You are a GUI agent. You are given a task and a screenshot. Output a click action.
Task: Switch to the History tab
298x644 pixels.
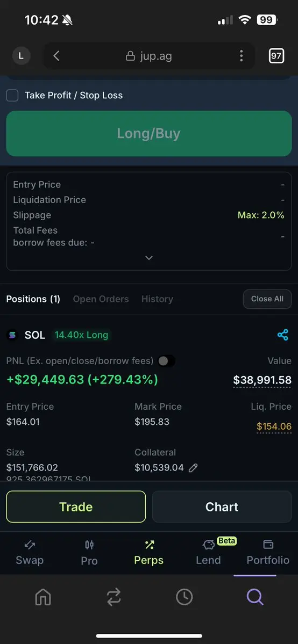pyautogui.click(x=157, y=299)
